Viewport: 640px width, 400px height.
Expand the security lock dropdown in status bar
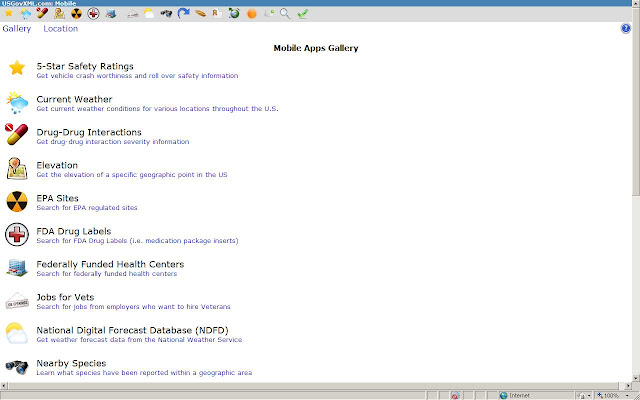tap(584, 396)
